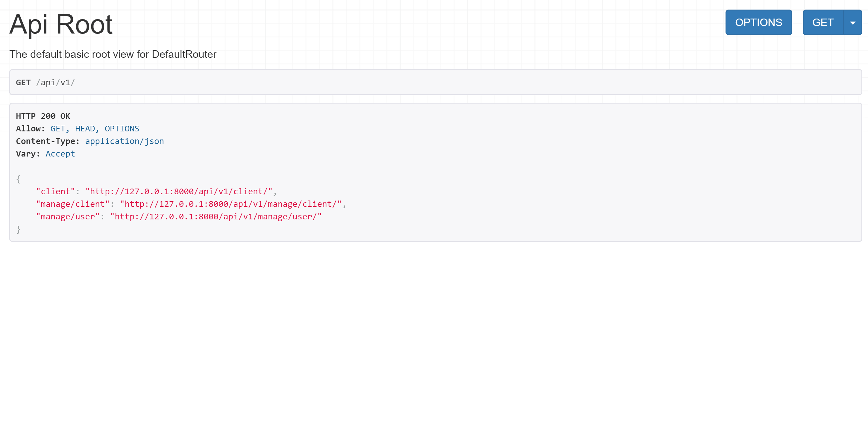Click the DefaultRouter description text
868x425 pixels.
click(x=113, y=54)
